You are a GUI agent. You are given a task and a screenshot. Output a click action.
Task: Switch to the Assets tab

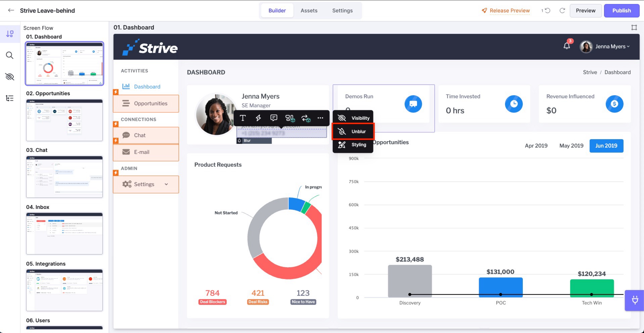click(309, 10)
